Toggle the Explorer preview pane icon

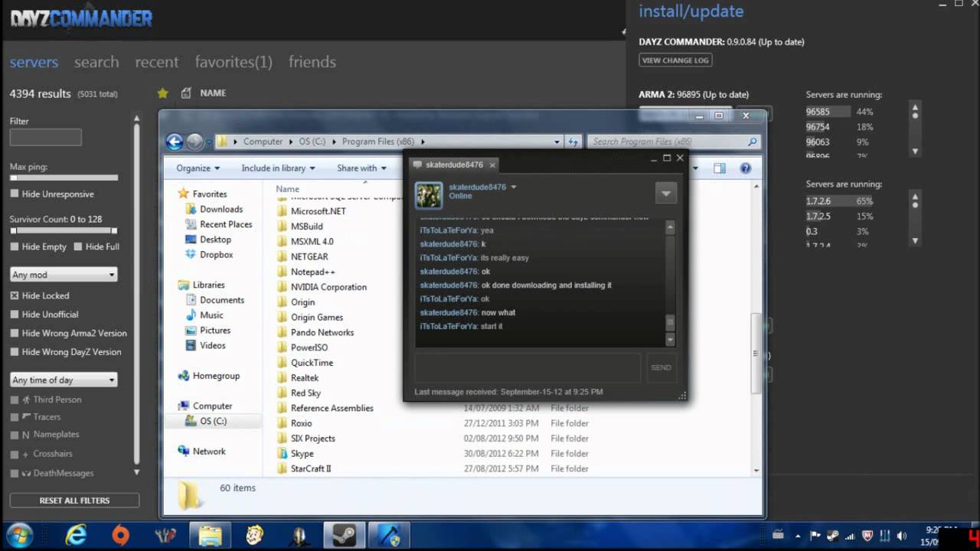click(x=719, y=168)
